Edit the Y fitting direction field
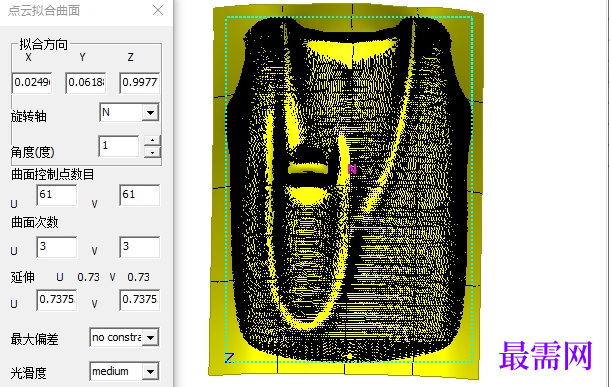Screen dimensions: 611x387 [86, 83]
